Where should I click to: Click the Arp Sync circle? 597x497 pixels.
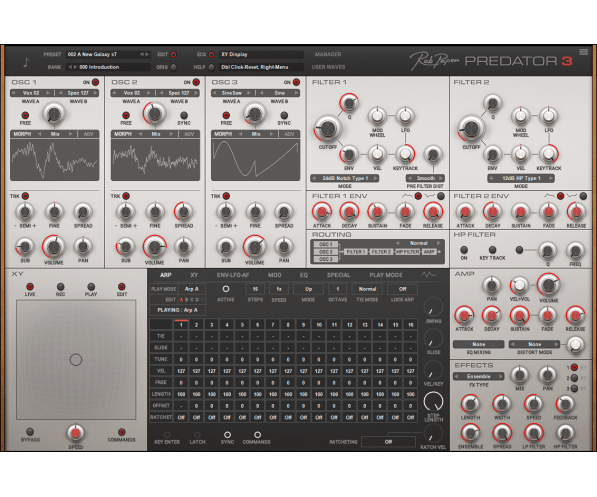pyautogui.click(x=227, y=435)
